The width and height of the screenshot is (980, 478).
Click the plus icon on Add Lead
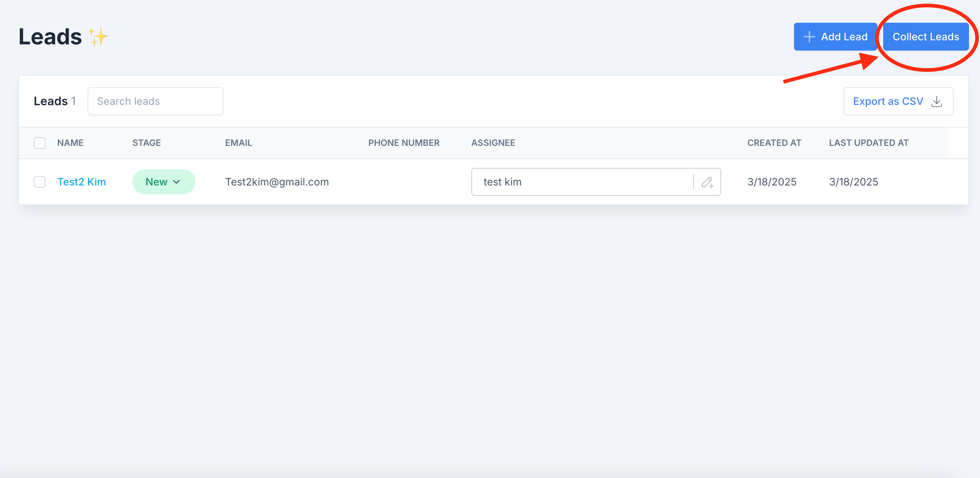click(809, 37)
